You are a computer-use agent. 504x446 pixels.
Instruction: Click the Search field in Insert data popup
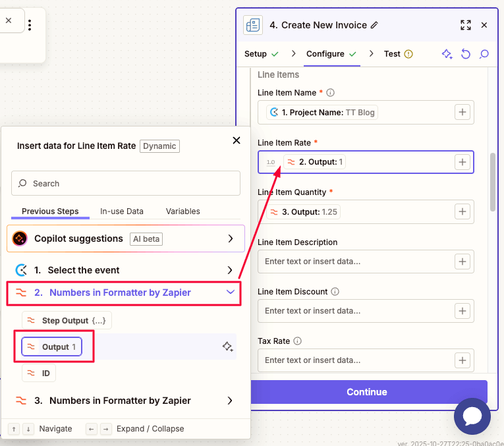pos(126,183)
